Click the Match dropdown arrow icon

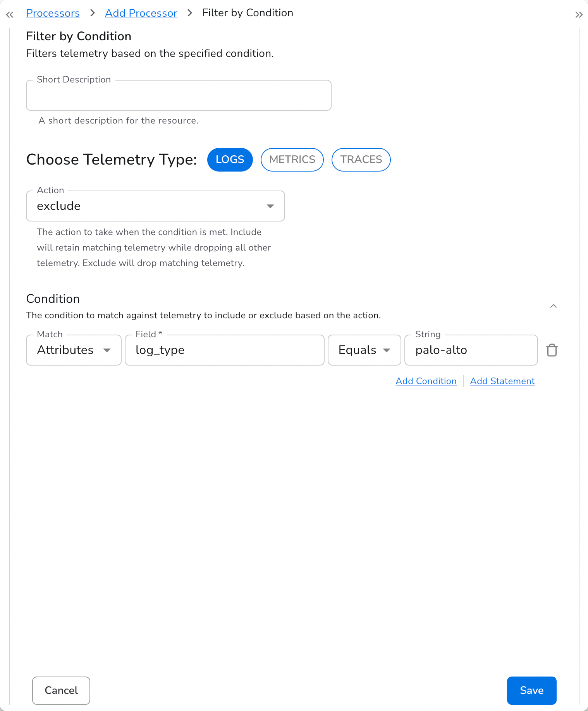click(107, 350)
